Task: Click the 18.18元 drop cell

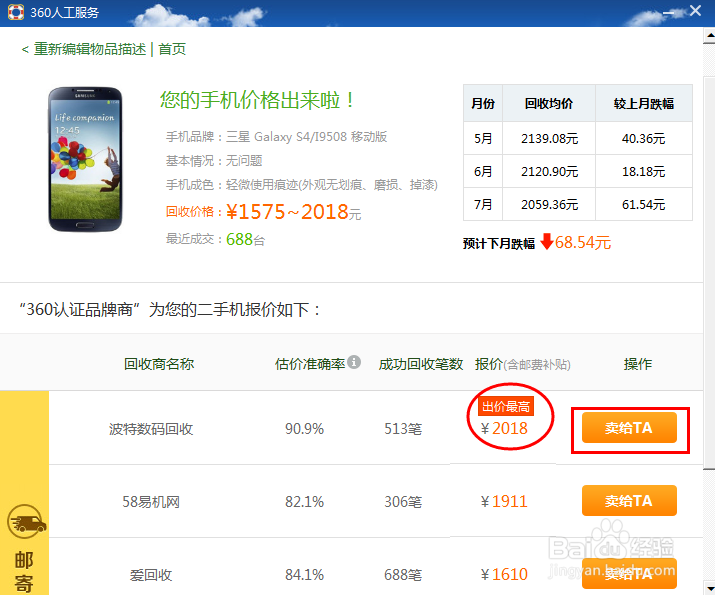Action: coord(644,171)
